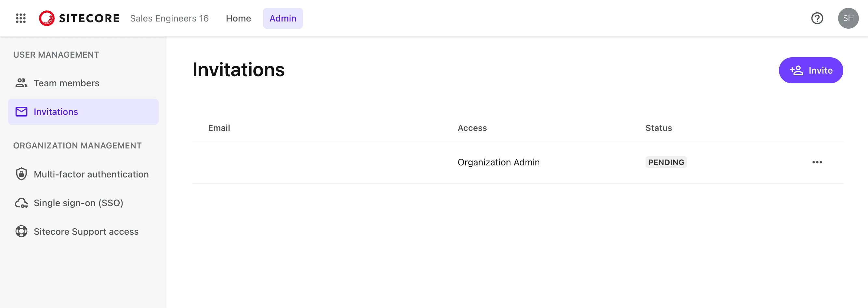This screenshot has height=308, width=868.
Task: Click the Sales Engineers 16 organization name
Action: 169,18
